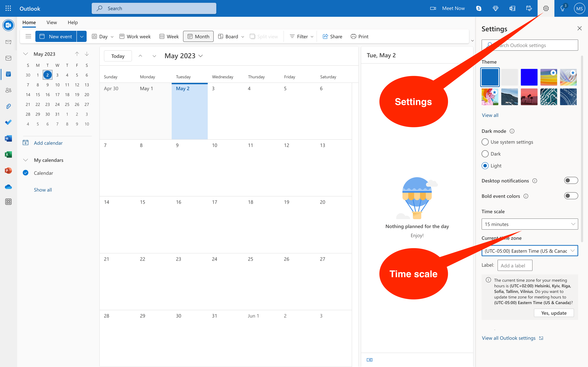Expand the Current time zone selector

tap(529, 250)
